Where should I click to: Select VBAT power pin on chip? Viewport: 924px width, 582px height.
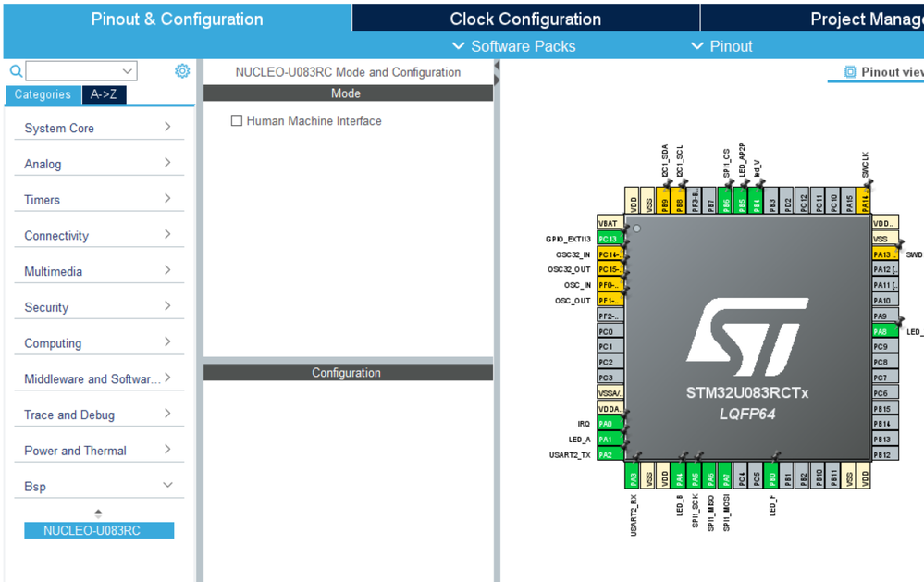tap(610, 223)
